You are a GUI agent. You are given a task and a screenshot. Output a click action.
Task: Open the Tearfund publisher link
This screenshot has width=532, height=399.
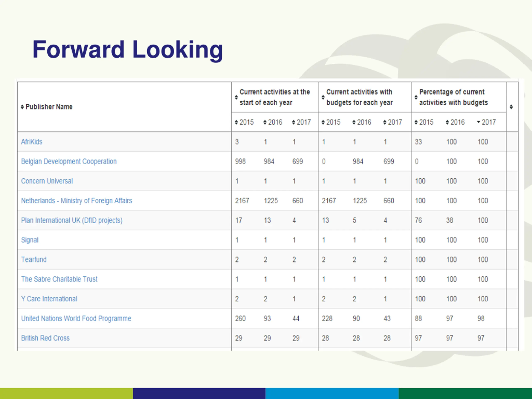[34, 260]
